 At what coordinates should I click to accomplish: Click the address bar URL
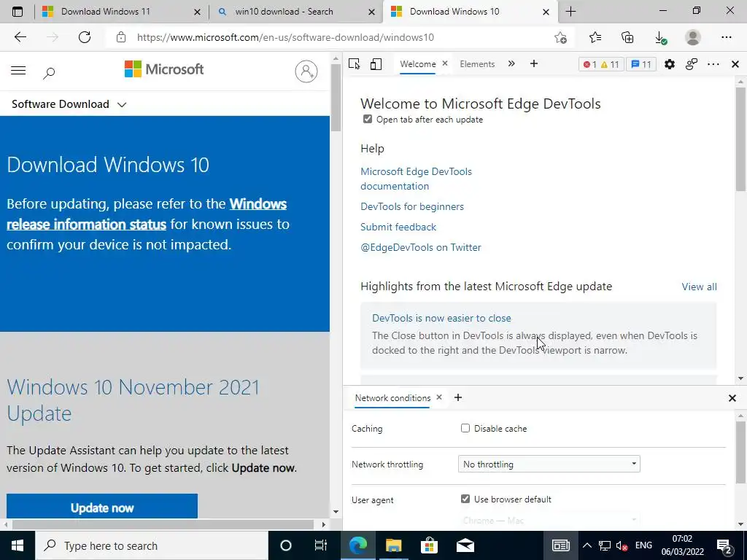point(285,37)
